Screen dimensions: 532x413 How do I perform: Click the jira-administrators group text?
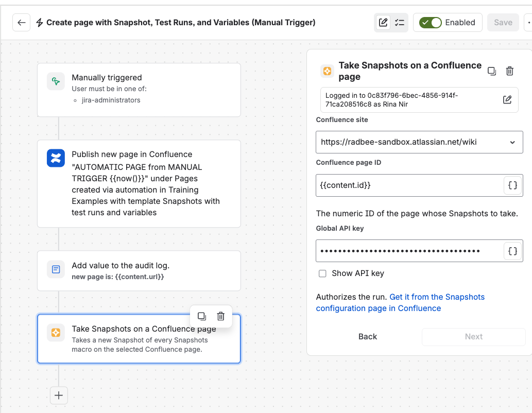point(111,100)
